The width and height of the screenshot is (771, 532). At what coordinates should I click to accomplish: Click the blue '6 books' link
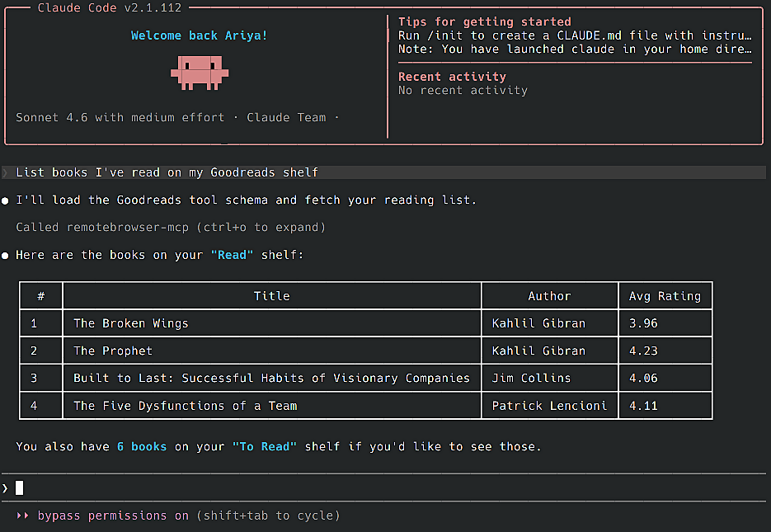(142, 446)
